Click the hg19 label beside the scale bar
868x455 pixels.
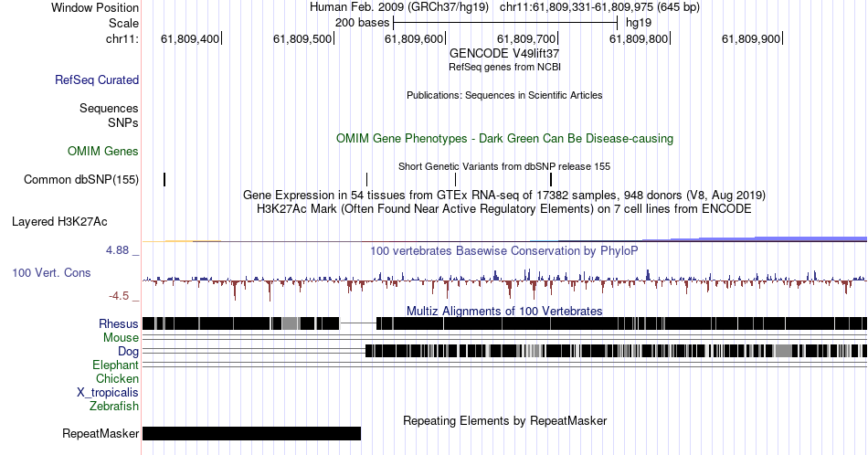tap(639, 23)
